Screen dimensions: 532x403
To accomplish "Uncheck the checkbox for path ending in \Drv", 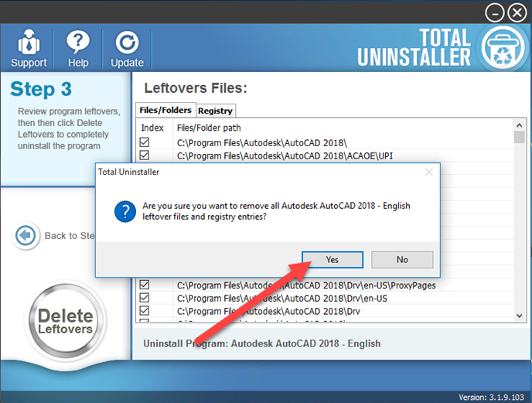I will coord(145,310).
